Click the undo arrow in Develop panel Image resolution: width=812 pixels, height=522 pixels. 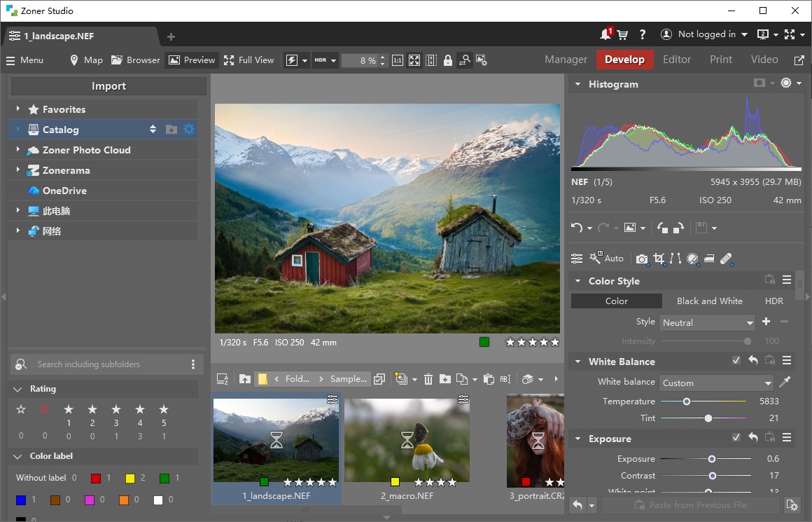tap(576, 228)
